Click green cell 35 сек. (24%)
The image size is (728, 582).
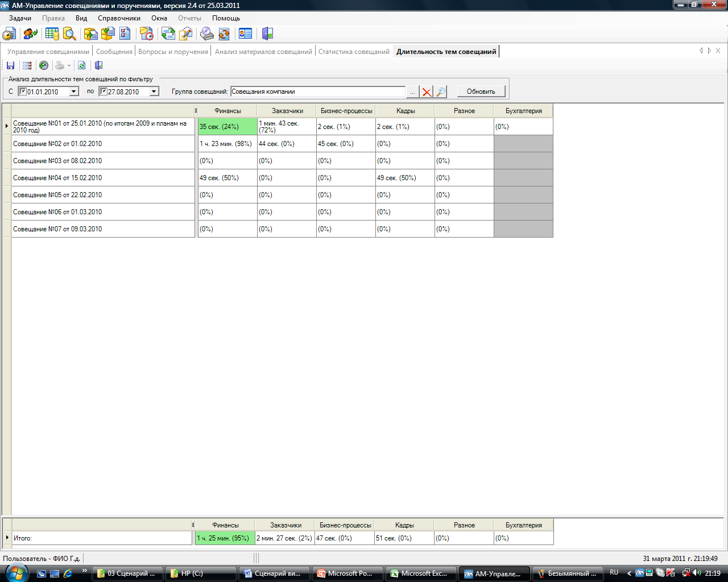tap(227, 127)
